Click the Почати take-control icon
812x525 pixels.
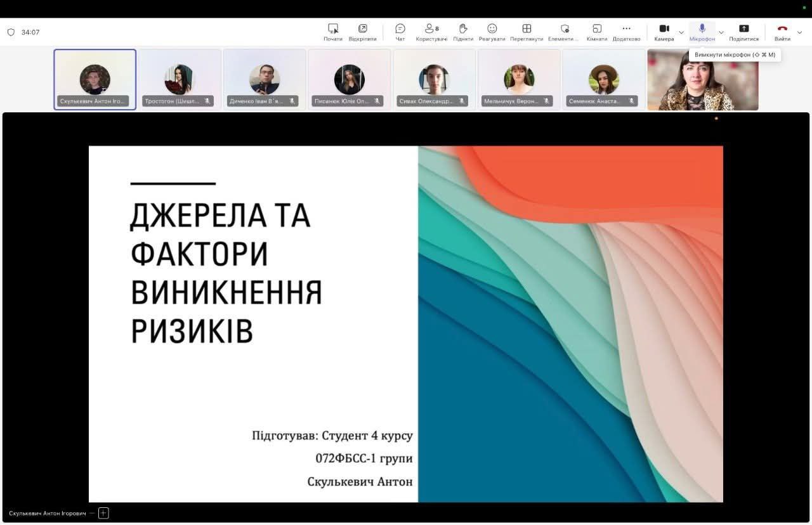coord(333,31)
